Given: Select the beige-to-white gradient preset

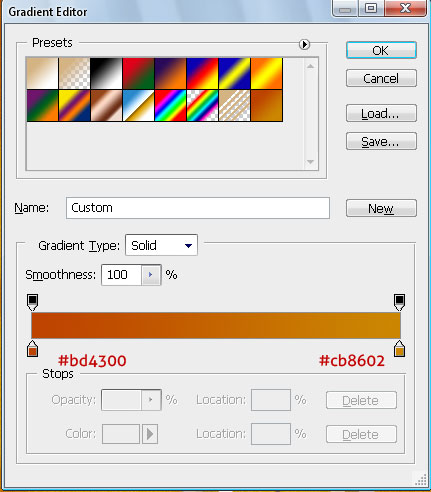Looking at the screenshot, I should pyautogui.click(x=42, y=73).
